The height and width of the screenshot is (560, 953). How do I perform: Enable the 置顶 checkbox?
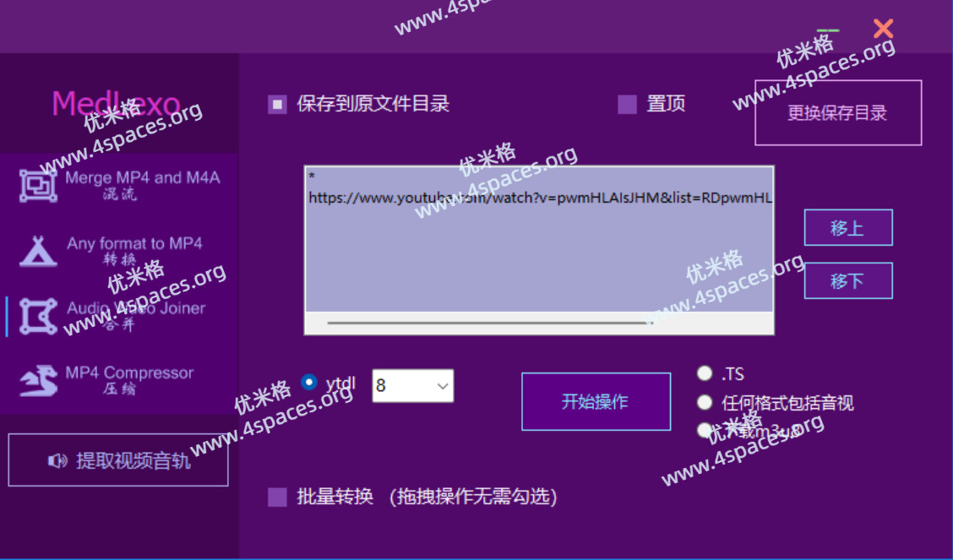(627, 105)
